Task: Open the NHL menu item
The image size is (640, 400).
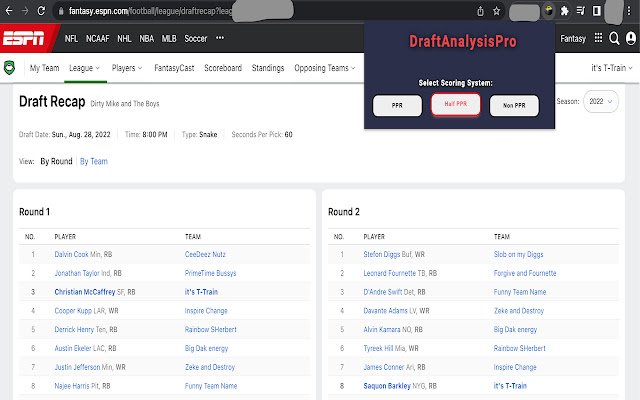Action: pos(124,38)
